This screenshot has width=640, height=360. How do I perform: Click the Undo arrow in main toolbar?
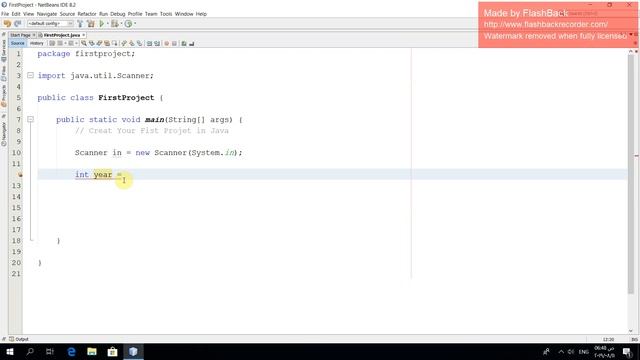pos(7,24)
